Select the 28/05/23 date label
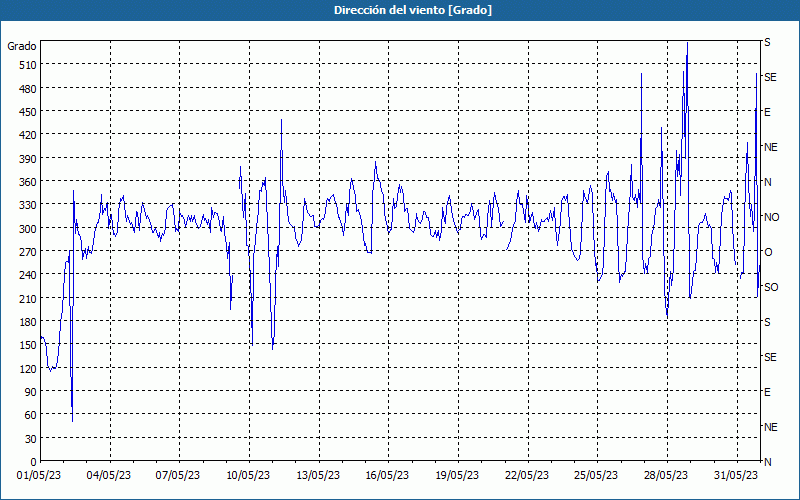 click(x=666, y=476)
